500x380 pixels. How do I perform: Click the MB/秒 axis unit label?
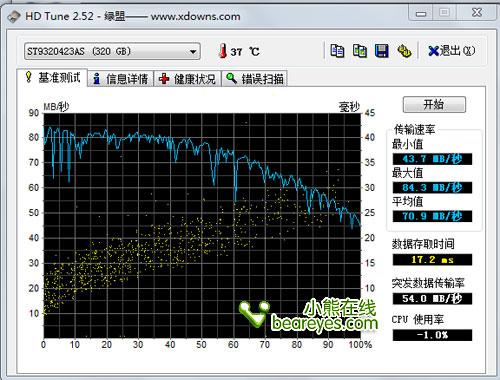56,107
